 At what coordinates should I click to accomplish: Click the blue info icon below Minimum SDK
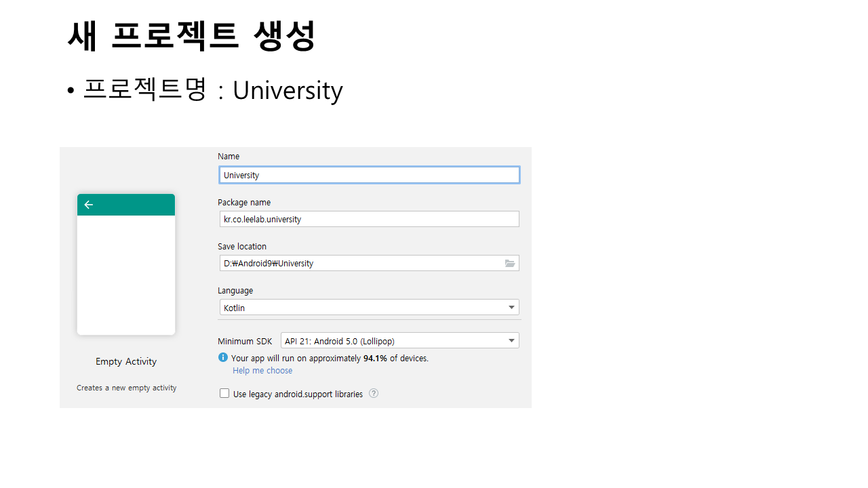click(223, 357)
